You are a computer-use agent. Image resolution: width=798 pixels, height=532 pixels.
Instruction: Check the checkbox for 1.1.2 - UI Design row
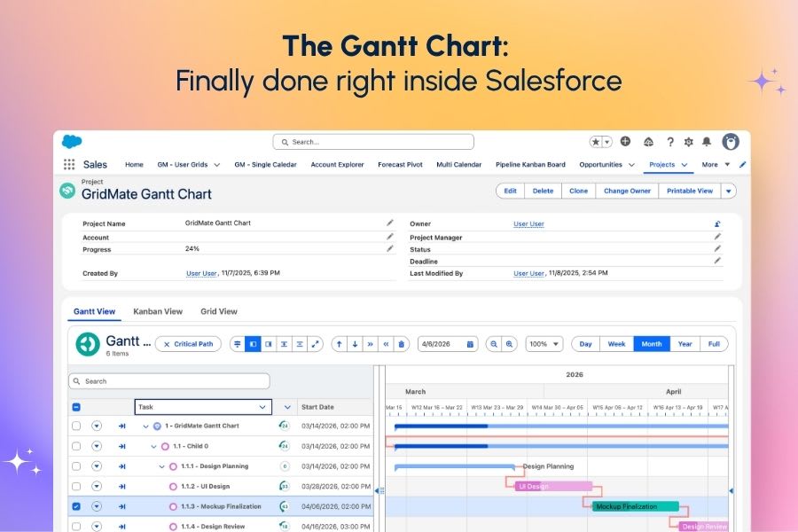point(76,487)
